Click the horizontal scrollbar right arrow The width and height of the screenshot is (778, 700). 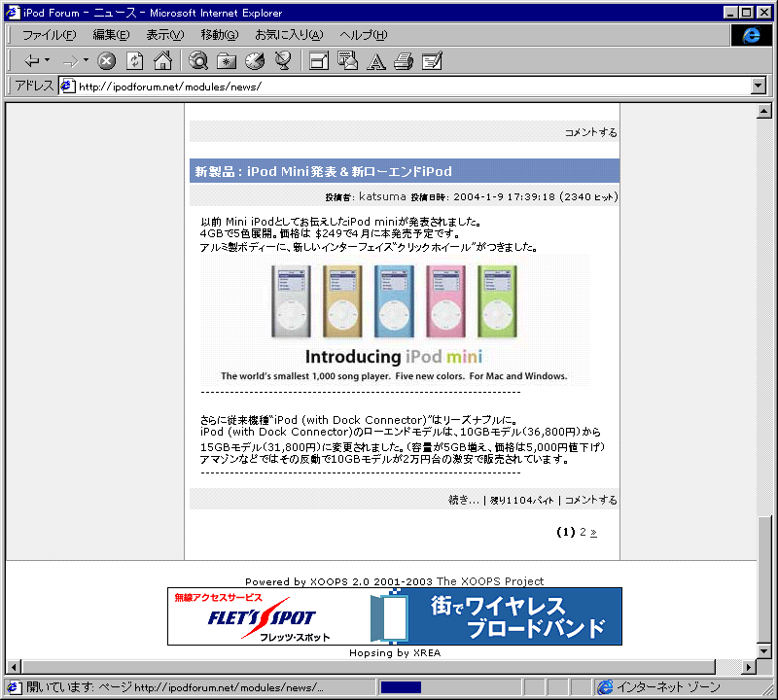click(749, 667)
